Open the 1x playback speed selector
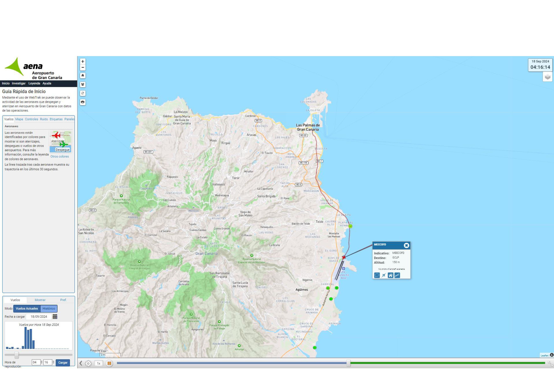 pos(98,363)
